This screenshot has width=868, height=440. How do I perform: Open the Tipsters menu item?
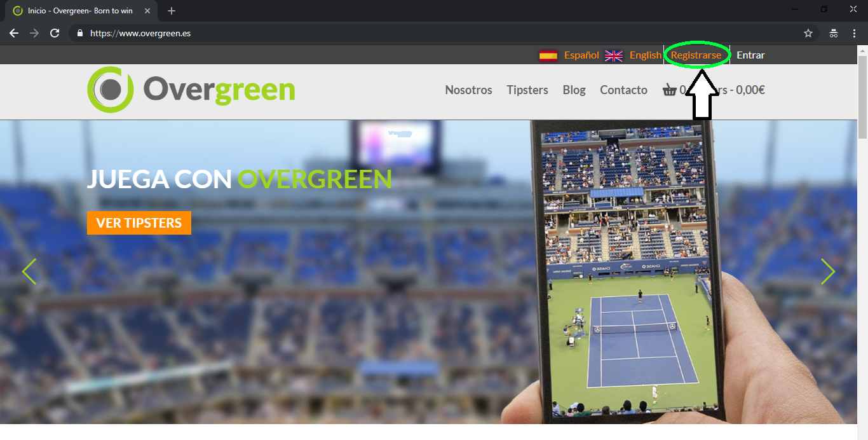tap(527, 90)
